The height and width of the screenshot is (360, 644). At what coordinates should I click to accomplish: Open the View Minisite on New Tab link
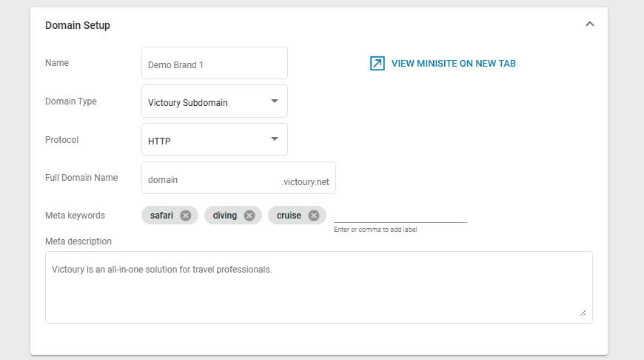(453, 64)
